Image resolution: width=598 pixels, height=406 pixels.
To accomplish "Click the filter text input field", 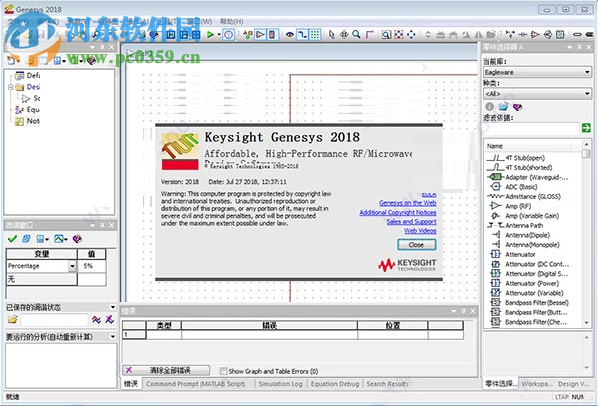I will tap(532, 128).
